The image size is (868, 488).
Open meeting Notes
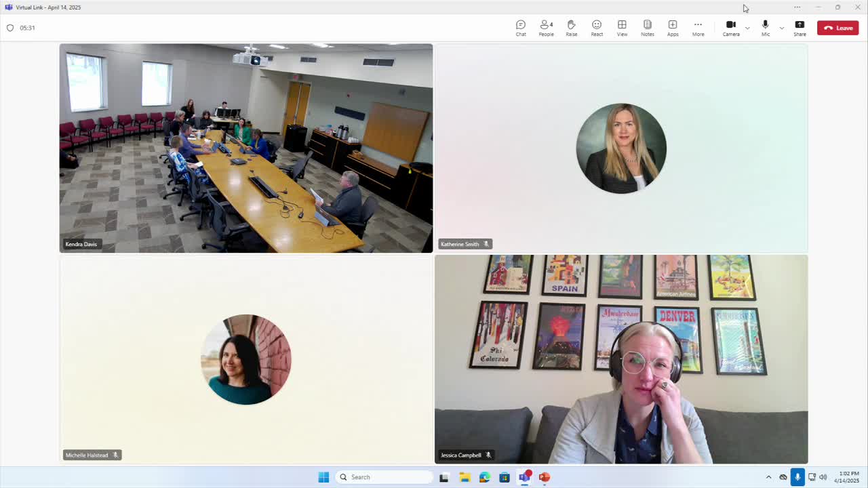[648, 28]
